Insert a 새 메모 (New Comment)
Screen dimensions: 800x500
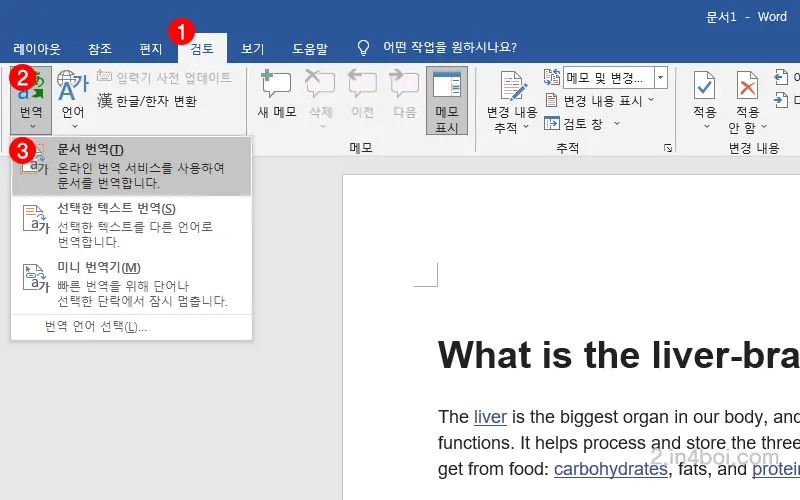pos(277,96)
